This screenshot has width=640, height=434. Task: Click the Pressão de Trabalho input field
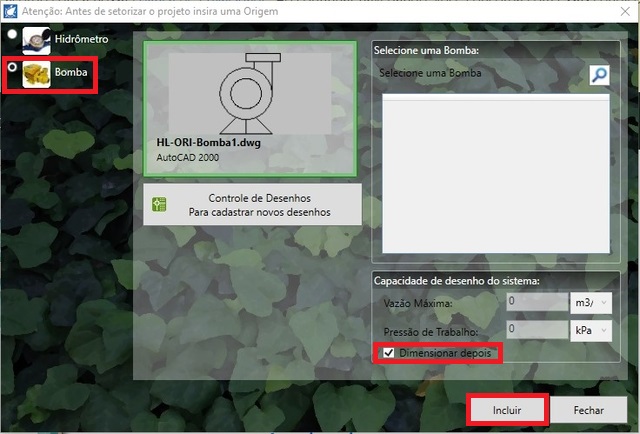pyautogui.click(x=535, y=328)
